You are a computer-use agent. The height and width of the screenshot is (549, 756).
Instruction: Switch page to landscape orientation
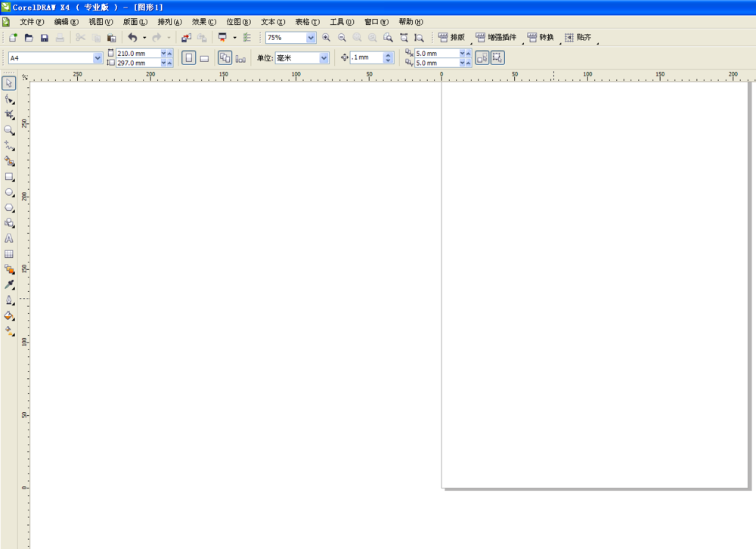(204, 58)
